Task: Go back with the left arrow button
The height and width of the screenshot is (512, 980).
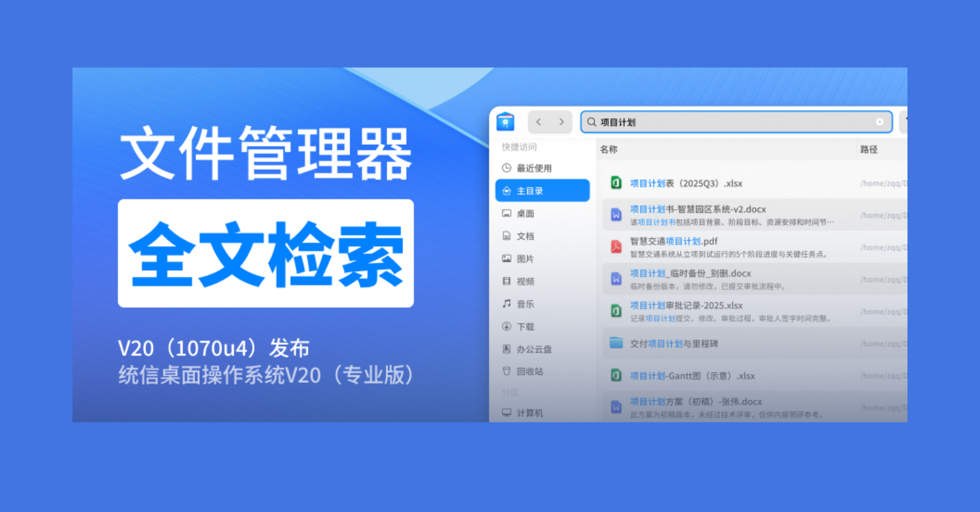Action: pyautogui.click(x=539, y=122)
